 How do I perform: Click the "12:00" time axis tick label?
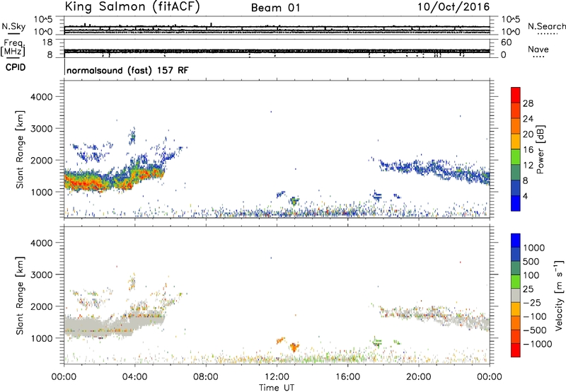[x=277, y=377]
